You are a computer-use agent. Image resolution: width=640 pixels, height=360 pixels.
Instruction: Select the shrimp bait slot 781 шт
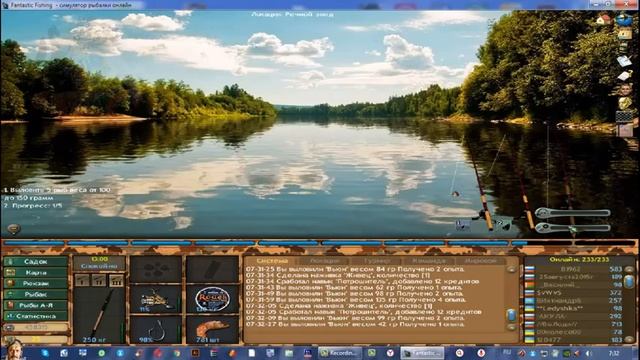tap(212, 330)
